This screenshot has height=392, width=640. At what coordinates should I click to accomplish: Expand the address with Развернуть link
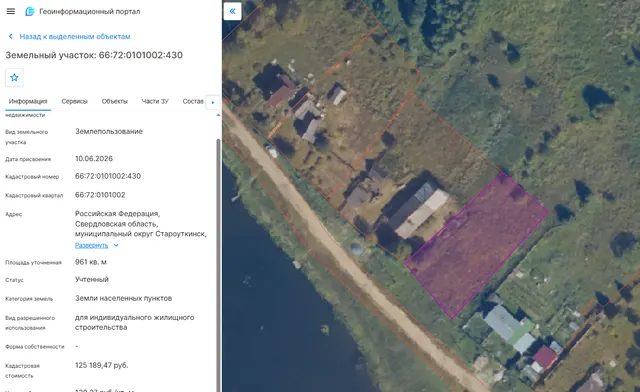(x=91, y=245)
